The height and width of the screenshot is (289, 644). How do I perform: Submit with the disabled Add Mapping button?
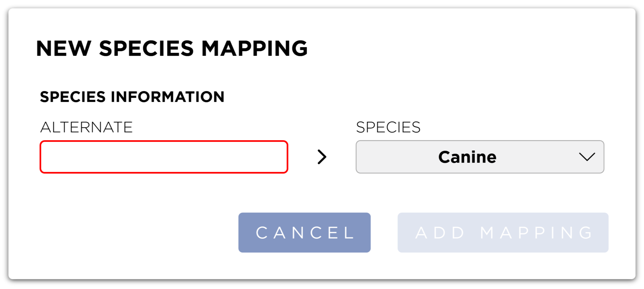click(x=503, y=233)
